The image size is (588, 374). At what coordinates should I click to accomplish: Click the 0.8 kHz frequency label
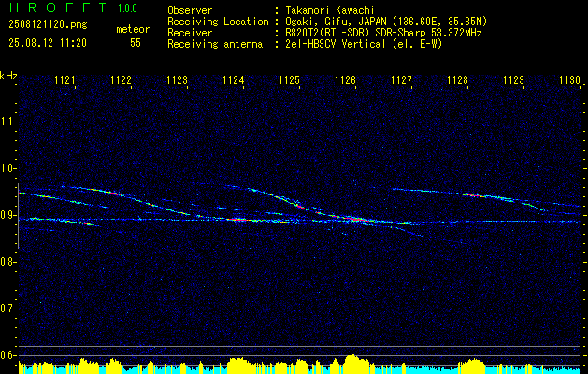coord(7,262)
